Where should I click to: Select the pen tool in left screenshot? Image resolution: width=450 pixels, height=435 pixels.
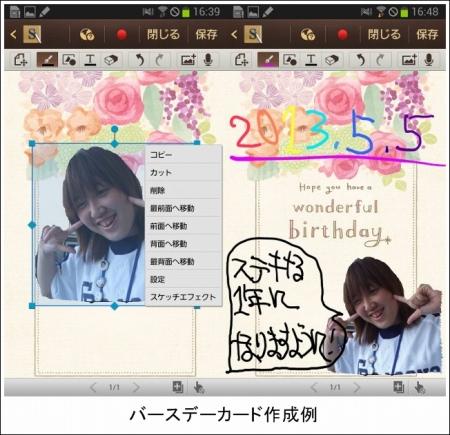tap(47, 60)
